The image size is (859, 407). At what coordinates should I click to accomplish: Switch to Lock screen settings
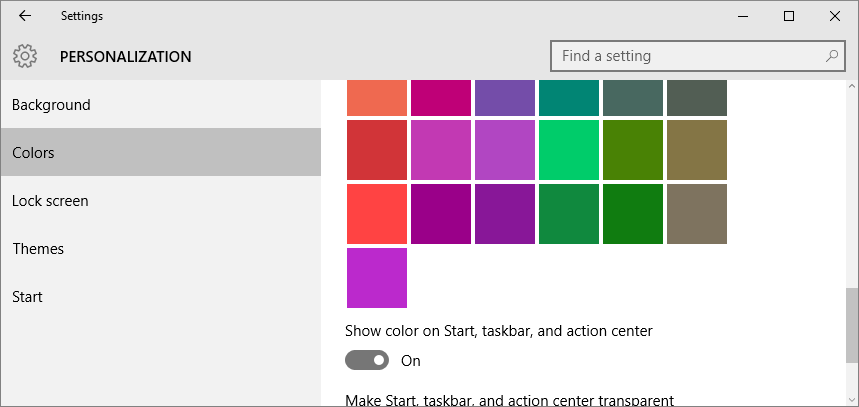coord(50,201)
